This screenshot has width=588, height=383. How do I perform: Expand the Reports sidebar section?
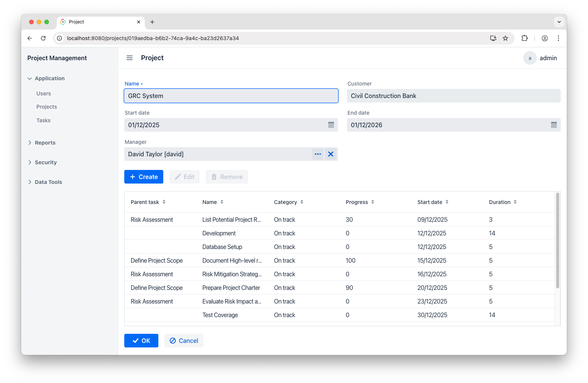45,143
